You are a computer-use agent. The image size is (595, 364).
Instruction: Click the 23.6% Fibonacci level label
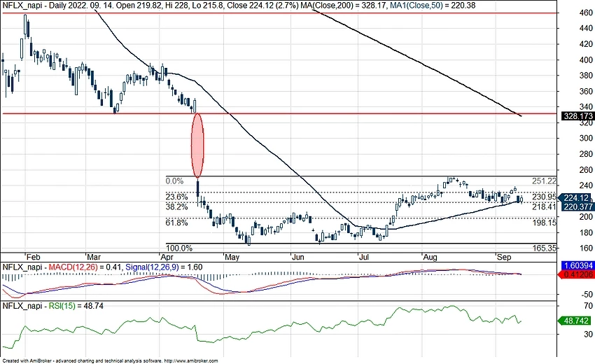pos(176,197)
